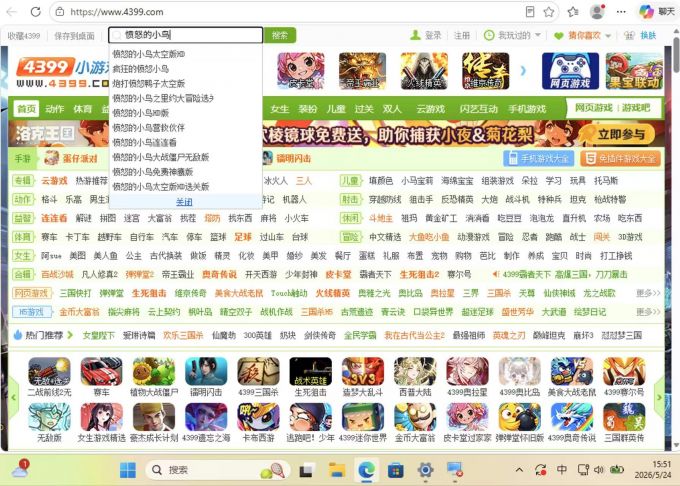Image resolution: width=680 pixels, height=486 pixels.
Task: Expand 更多>> on the H5游戏 row
Action: coord(648,312)
